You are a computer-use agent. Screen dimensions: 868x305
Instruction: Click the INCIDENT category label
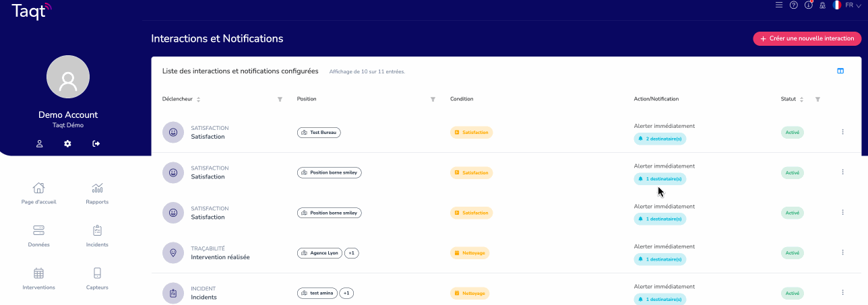[203, 289]
